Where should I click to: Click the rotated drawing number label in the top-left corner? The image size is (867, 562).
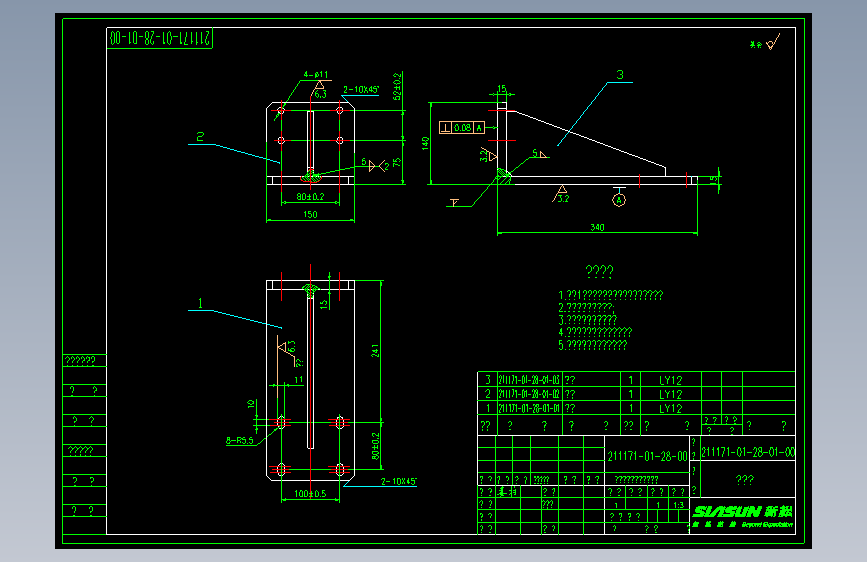pos(160,38)
